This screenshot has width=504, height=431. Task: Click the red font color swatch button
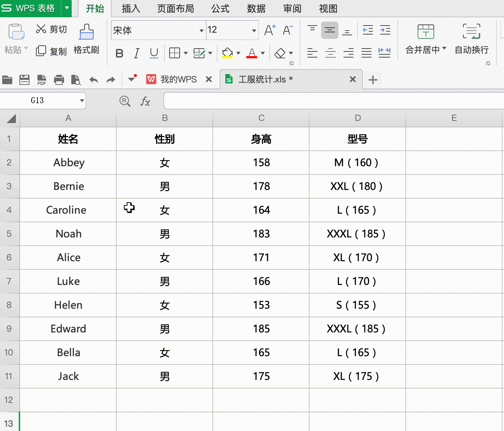[x=252, y=53]
